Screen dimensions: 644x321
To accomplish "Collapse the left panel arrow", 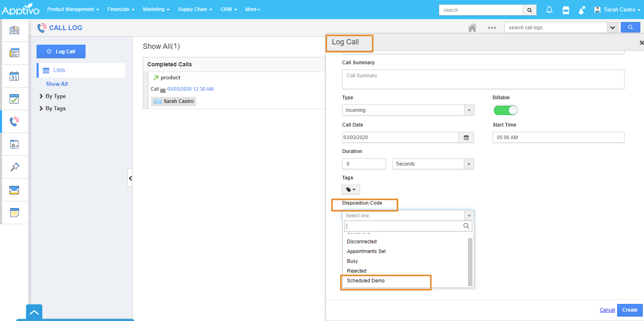I will 130,178.
